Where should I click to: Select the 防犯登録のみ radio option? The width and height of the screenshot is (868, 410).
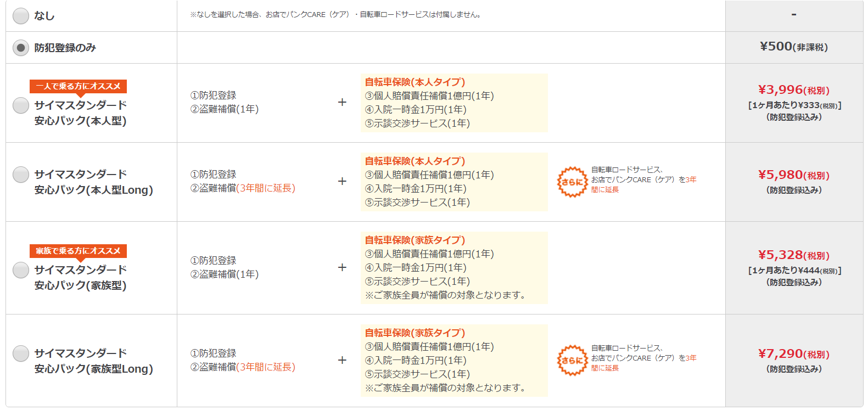coord(21,48)
